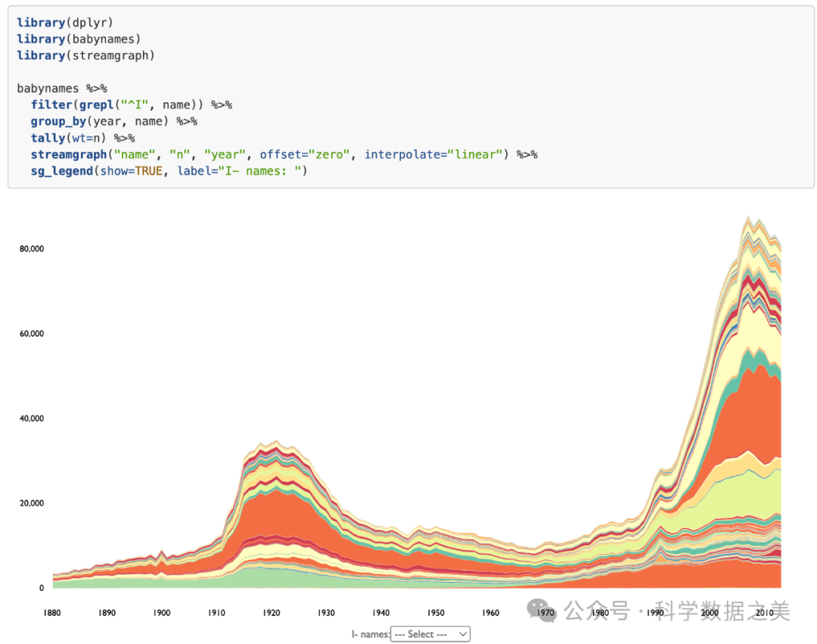Click the large orange band at 1920 peak

coord(272,513)
